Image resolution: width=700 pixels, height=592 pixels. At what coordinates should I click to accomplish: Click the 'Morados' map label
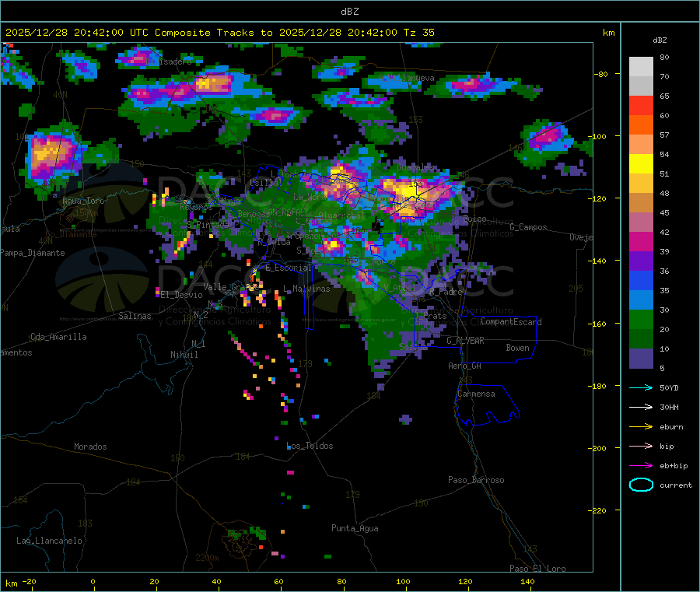tap(90, 447)
